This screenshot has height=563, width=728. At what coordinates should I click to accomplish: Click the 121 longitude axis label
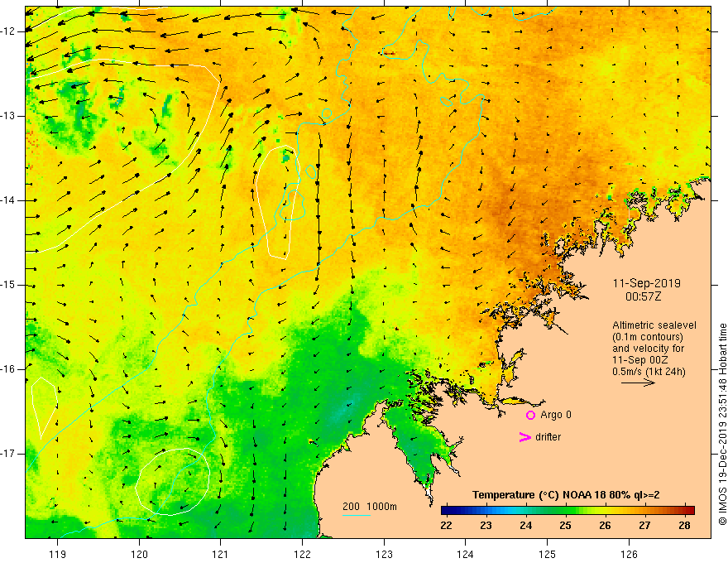point(221,554)
